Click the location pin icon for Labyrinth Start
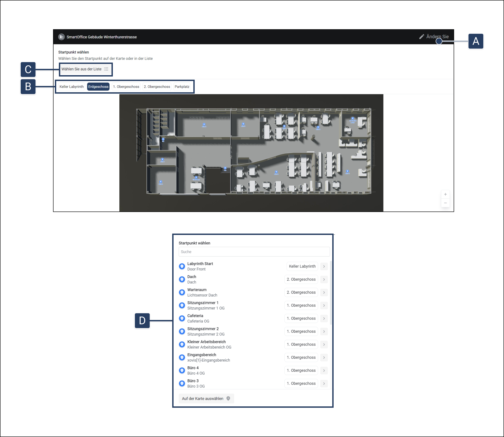Image resolution: width=504 pixels, height=437 pixels. [x=182, y=266]
